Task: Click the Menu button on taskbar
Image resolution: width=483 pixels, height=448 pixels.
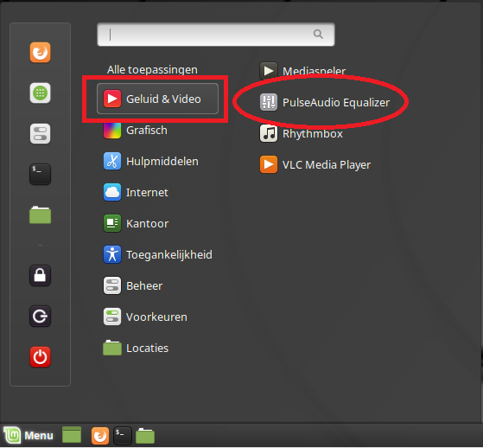Action: (28, 435)
